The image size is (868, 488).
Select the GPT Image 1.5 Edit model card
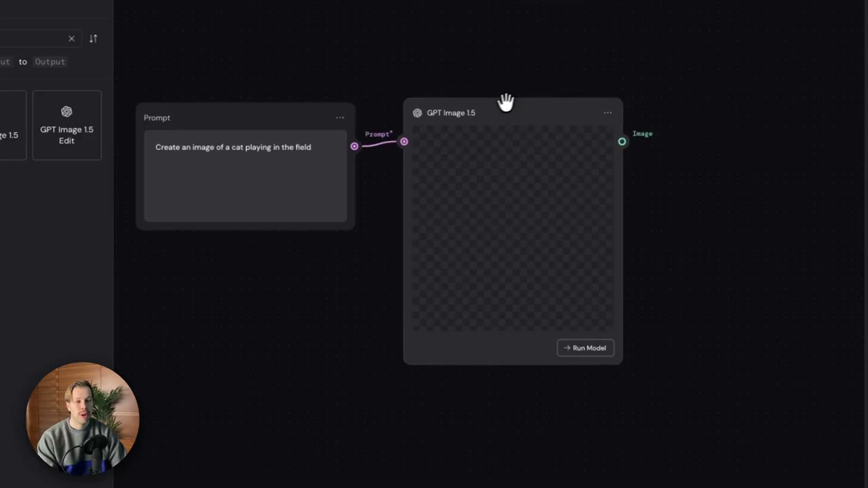click(66, 125)
